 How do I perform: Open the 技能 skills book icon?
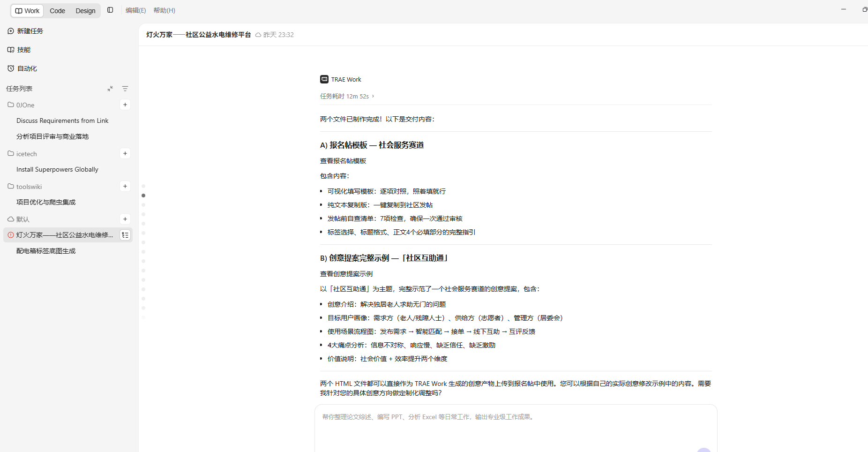point(11,50)
